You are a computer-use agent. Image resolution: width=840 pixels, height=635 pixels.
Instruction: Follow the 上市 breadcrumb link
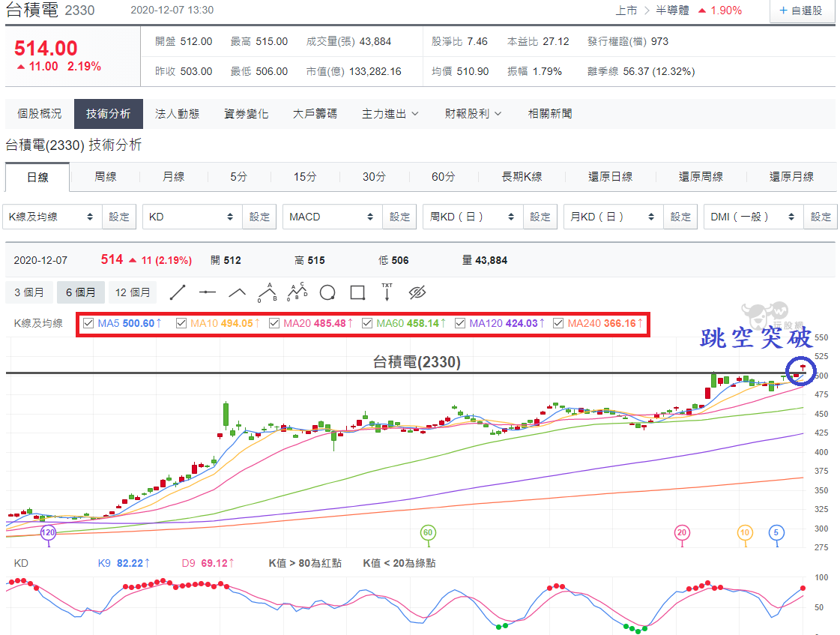(x=626, y=10)
